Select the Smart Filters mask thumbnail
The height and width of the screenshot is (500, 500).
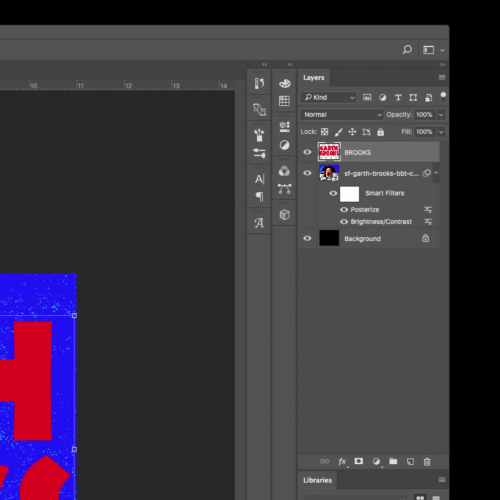[x=349, y=194]
